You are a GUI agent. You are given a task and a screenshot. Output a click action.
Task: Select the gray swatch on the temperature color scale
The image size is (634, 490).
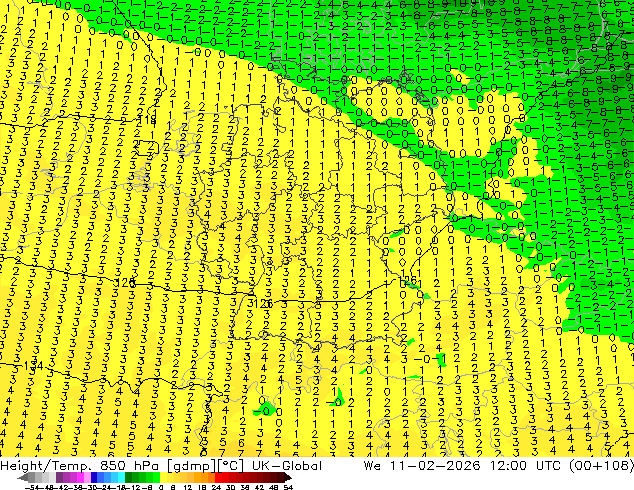click(31, 477)
